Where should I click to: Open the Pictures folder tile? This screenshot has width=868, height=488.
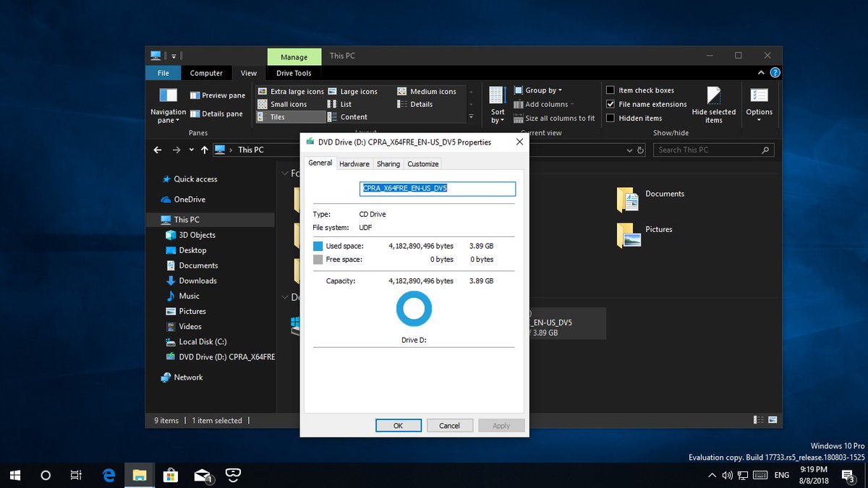(646, 234)
